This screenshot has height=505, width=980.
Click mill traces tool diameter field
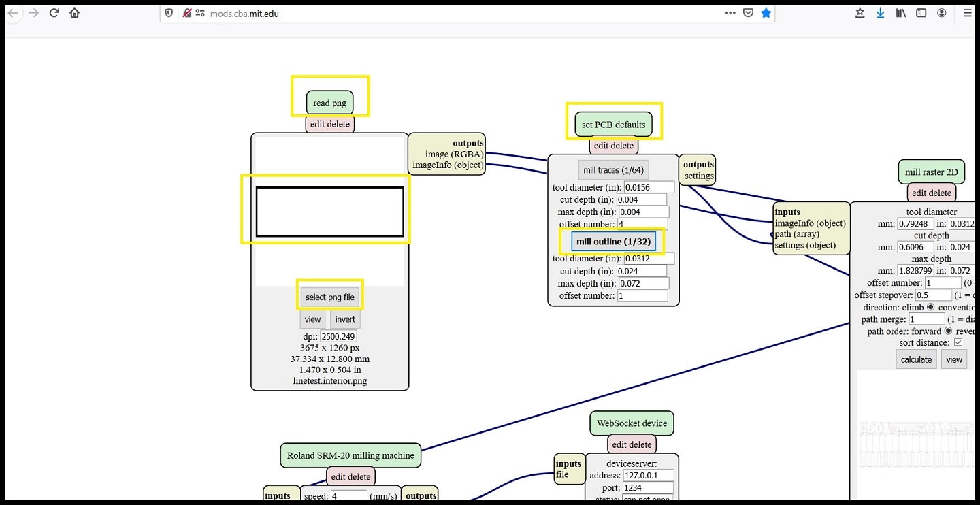[x=649, y=187]
